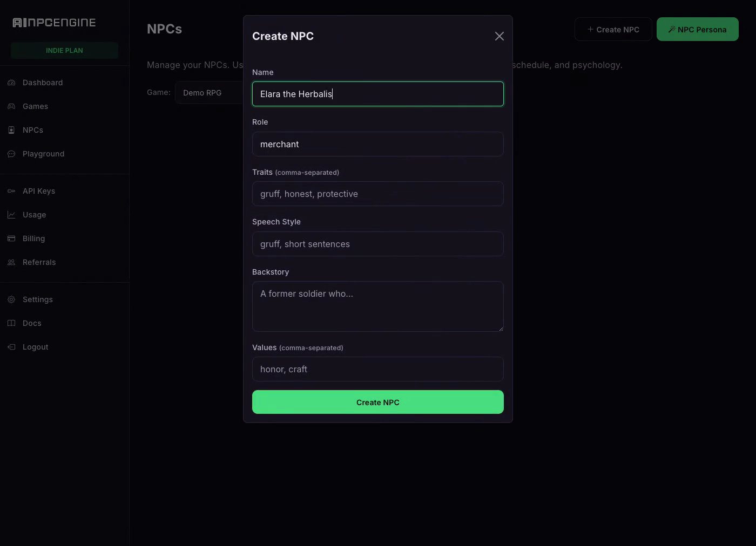The image size is (756, 546).
Task: Focus the Traits input field
Action: coord(378,194)
